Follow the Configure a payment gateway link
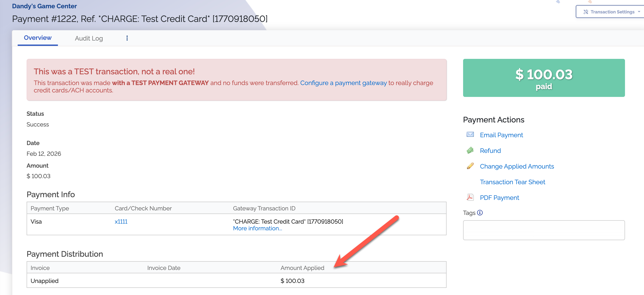This screenshot has width=644, height=295. coord(343,83)
